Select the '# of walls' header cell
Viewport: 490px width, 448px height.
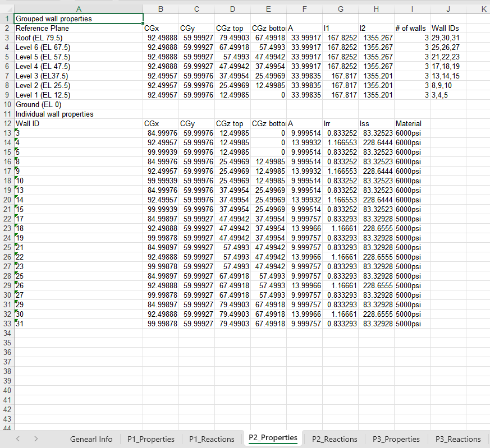coord(411,28)
